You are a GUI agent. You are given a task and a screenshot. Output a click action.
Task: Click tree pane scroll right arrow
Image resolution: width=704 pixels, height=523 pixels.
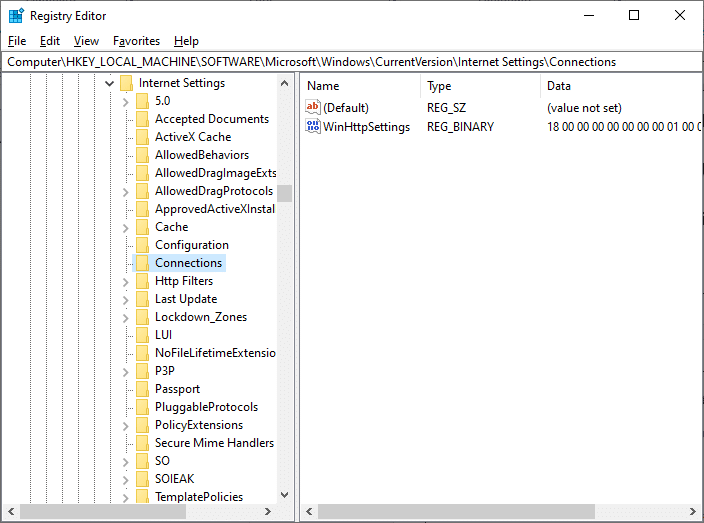[x=268, y=511]
